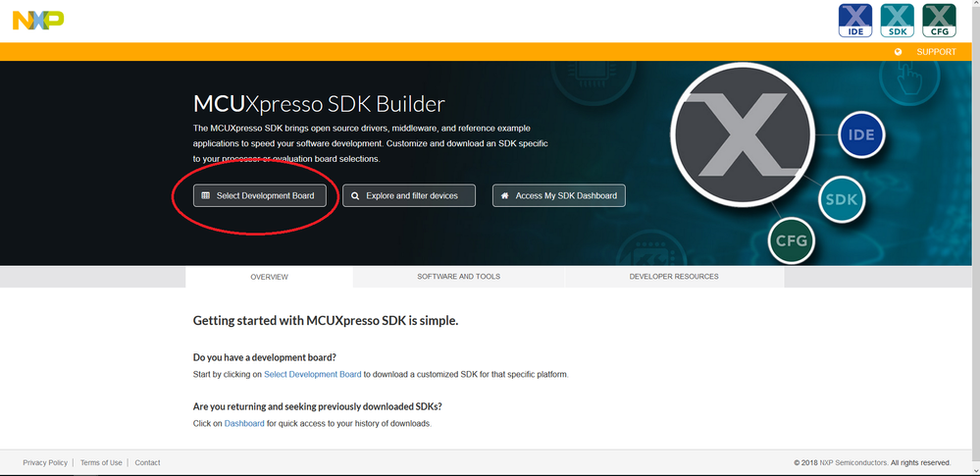
Task: Click the NXP Semiconductors copyright link
Action: pos(853,463)
